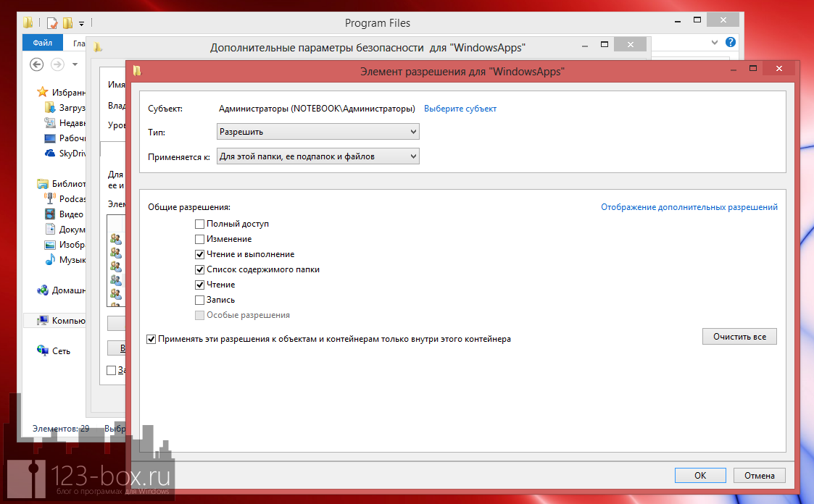The image size is (814, 504).
Task: Click the Properties icon in quick access toolbar
Action: (51, 23)
